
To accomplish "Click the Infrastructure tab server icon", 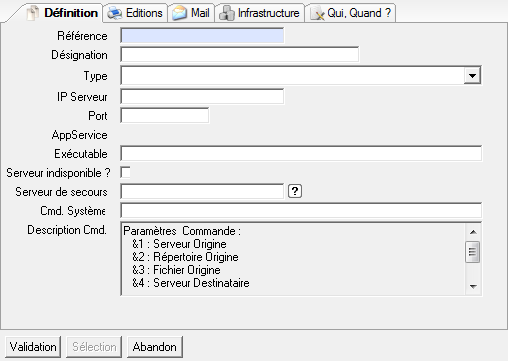I will point(227,13).
